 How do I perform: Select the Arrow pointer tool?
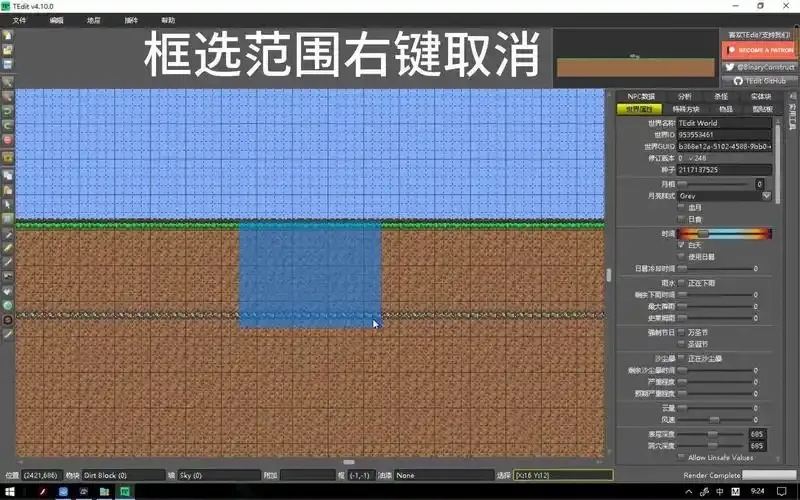(x=7, y=205)
